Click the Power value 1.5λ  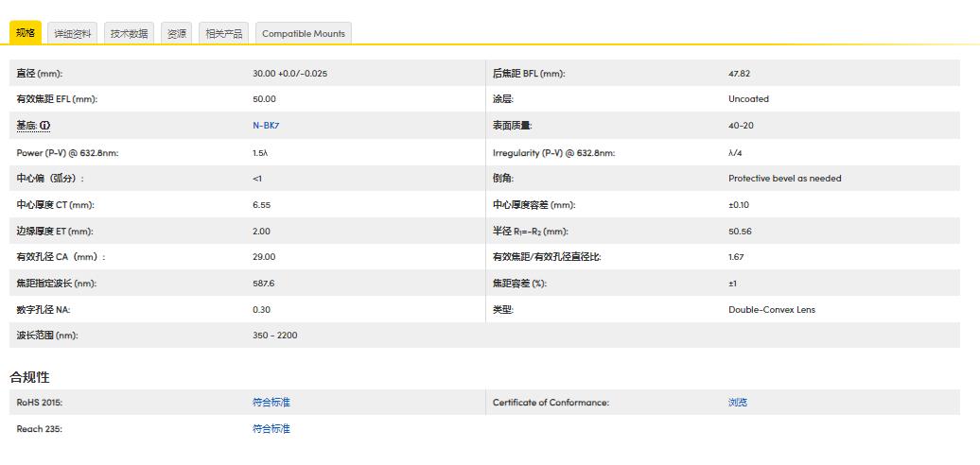click(x=260, y=153)
